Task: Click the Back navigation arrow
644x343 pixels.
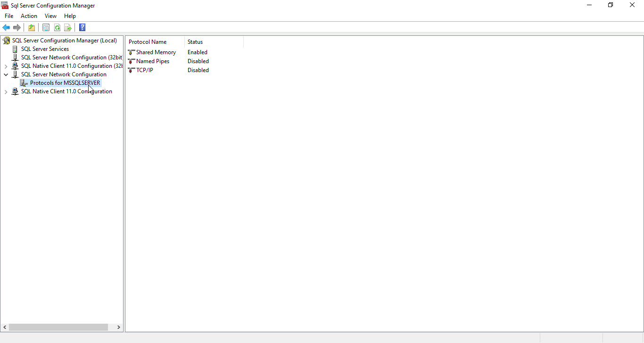Action: 6,27
